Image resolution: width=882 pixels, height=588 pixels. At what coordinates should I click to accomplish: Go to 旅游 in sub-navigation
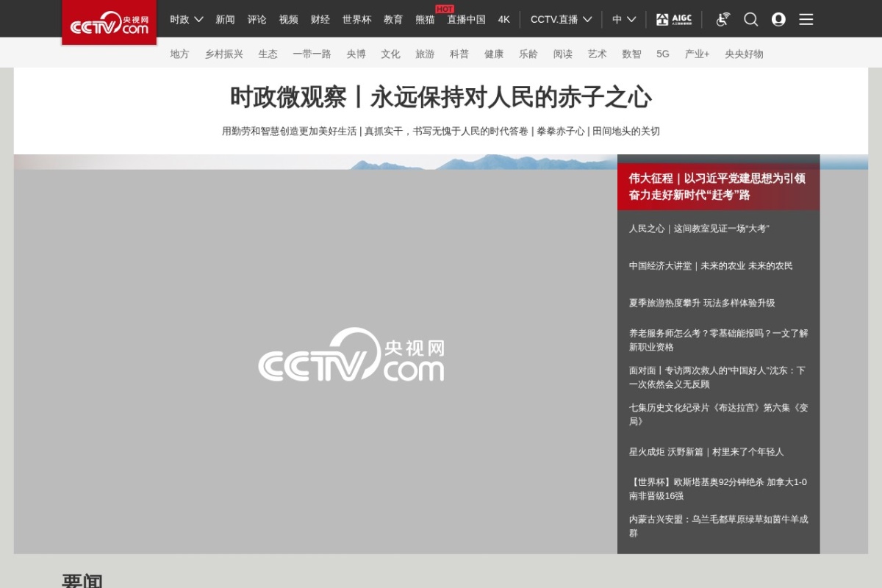(425, 54)
